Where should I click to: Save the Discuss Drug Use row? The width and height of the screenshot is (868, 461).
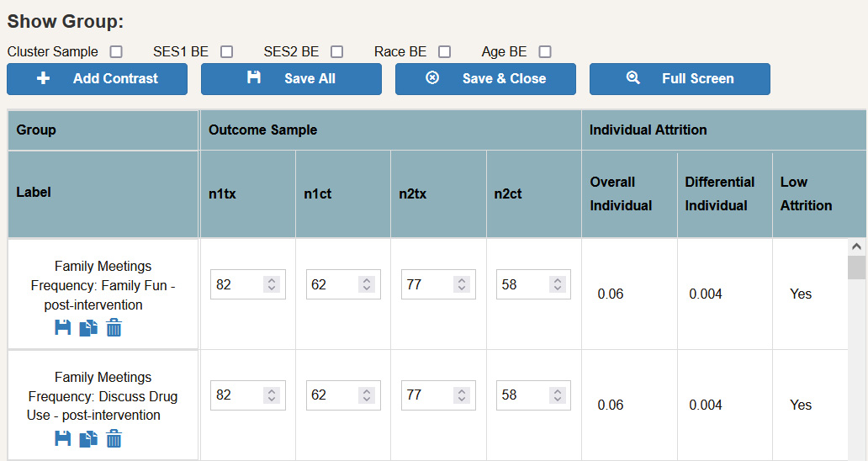click(x=62, y=439)
